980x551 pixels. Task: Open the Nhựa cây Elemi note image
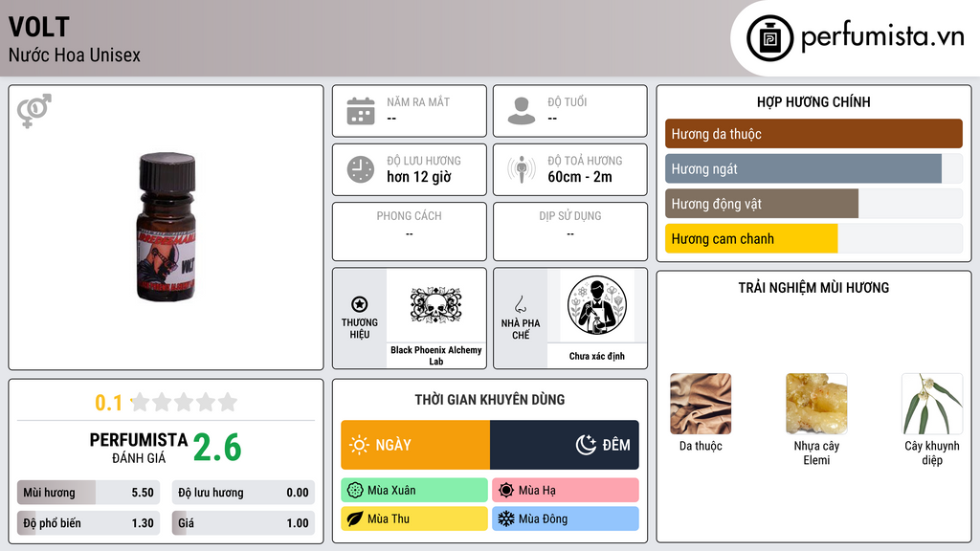[816, 404]
